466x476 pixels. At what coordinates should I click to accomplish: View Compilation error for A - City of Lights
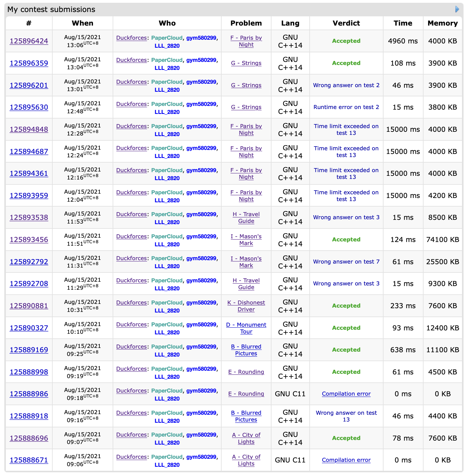point(346,460)
